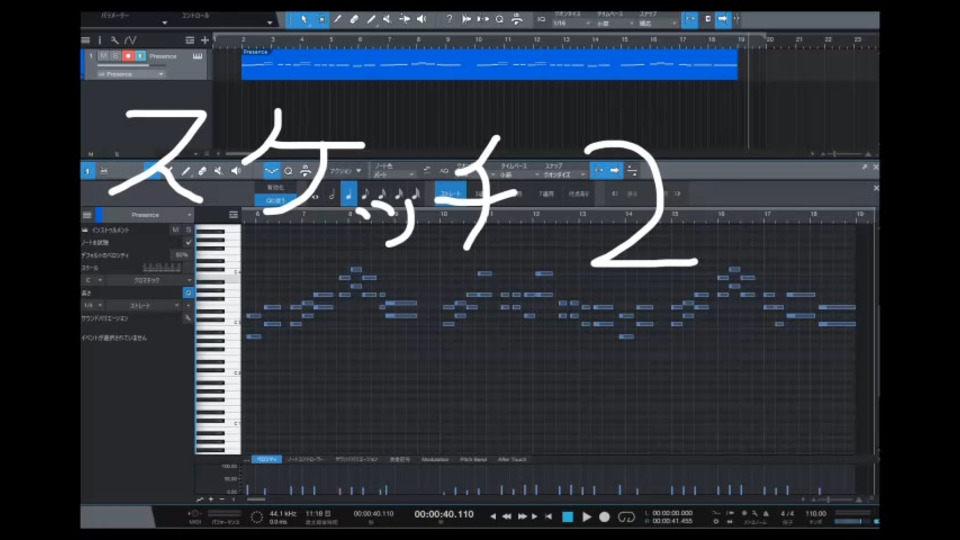This screenshot has height=540, width=960.
Task: Switch to the ノートコントローラー lane tab
Action: click(x=306, y=460)
